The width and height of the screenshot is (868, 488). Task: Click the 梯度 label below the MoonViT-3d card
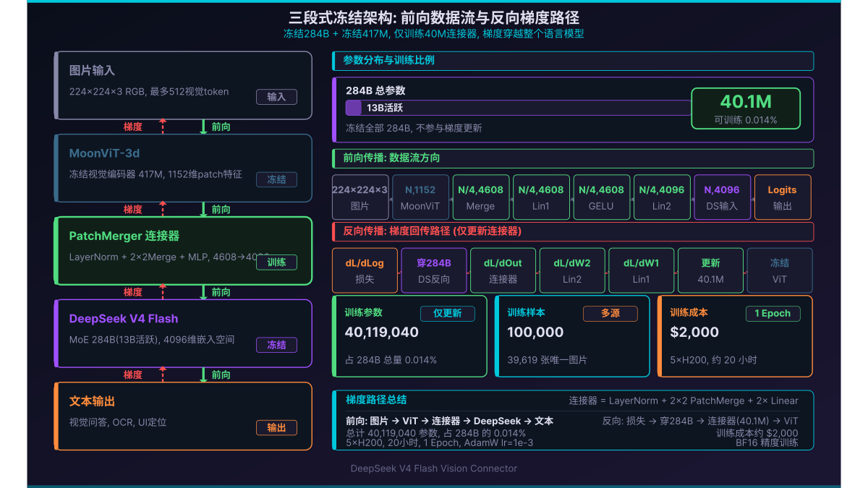pyautogui.click(x=132, y=209)
